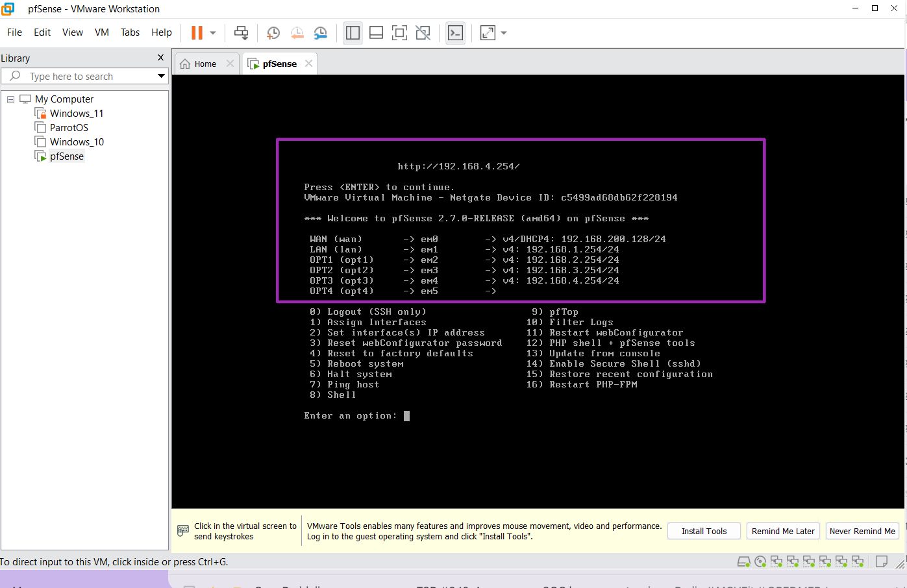907x588 pixels.
Task: Toggle the console view icon
Action: pos(456,32)
